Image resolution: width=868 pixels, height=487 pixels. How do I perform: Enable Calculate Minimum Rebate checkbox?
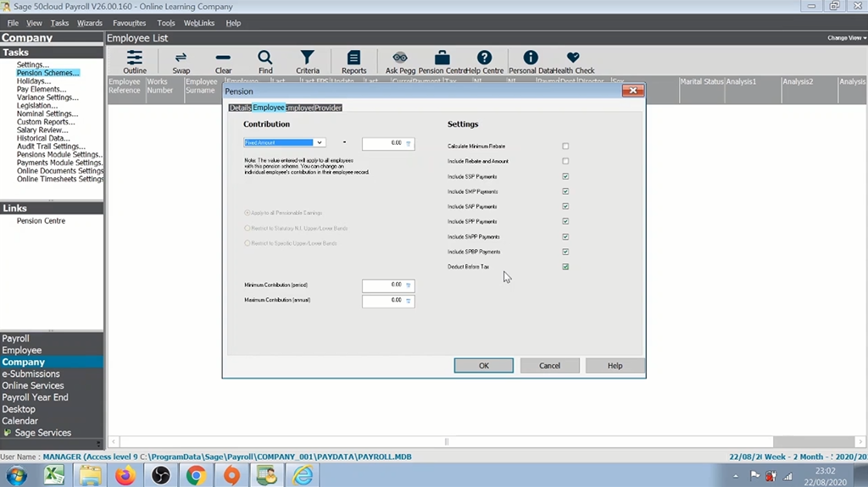565,146
